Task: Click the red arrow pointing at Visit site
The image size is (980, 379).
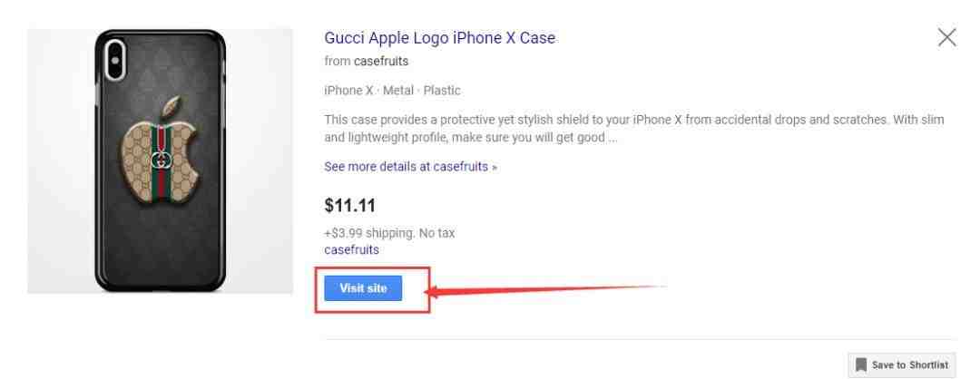Action: [547, 290]
